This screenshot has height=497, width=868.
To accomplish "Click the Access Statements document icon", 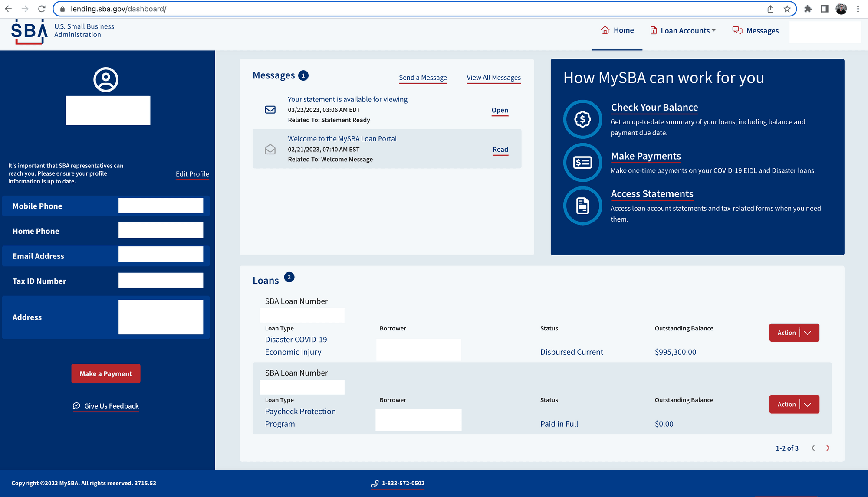I will (582, 206).
